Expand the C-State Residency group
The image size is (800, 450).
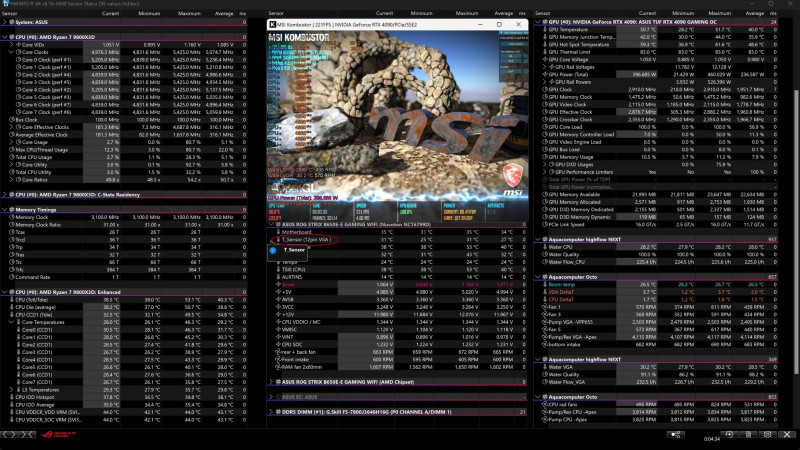(x=5, y=195)
